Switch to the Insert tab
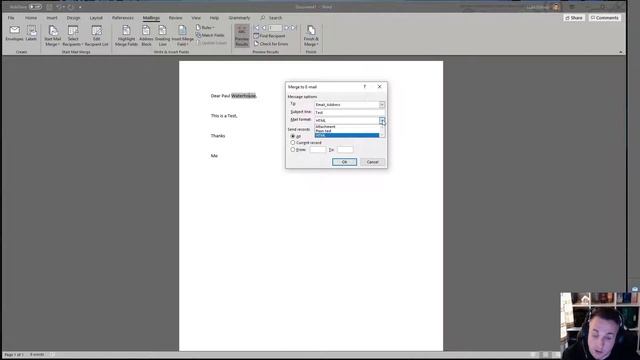The height and width of the screenshot is (360, 640). tap(52, 18)
